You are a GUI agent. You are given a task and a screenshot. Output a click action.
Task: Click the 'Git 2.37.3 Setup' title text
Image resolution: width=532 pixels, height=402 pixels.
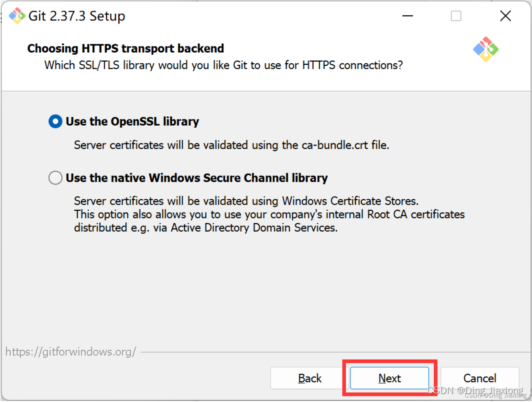[77, 16]
